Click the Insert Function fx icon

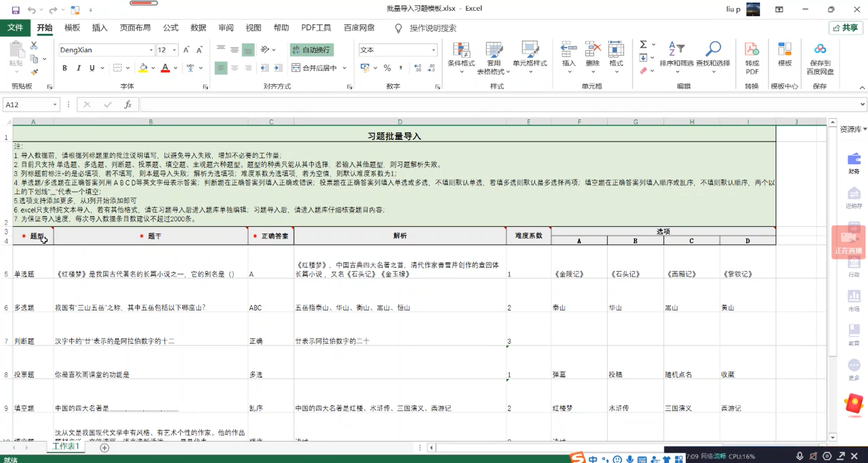(x=128, y=105)
